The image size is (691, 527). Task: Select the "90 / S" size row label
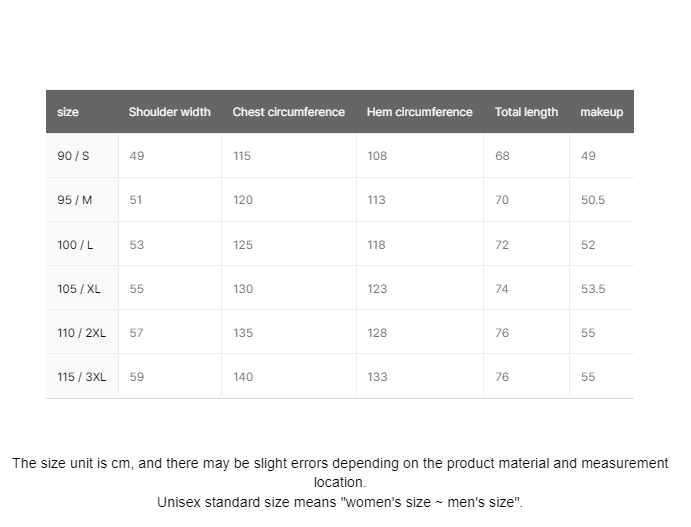74,156
